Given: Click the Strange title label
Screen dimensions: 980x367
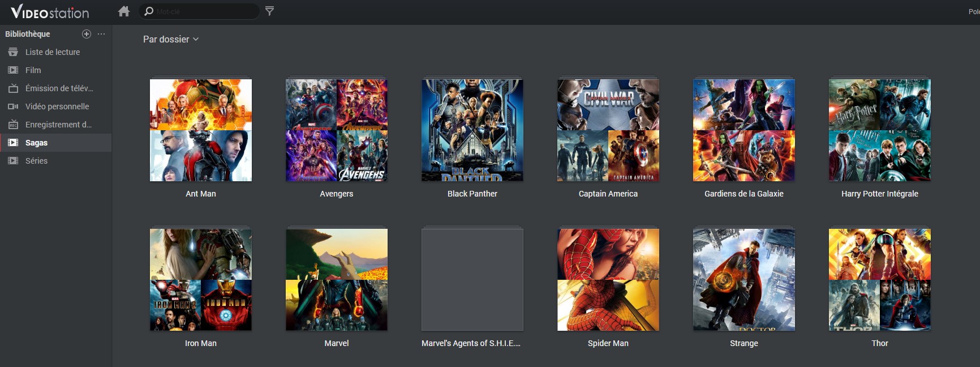Looking at the screenshot, I should point(744,343).
